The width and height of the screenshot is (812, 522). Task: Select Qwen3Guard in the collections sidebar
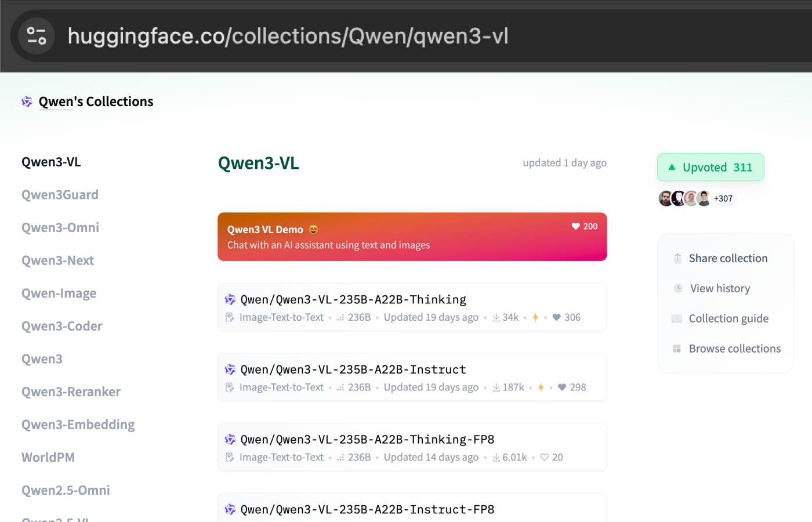[60, 195]
